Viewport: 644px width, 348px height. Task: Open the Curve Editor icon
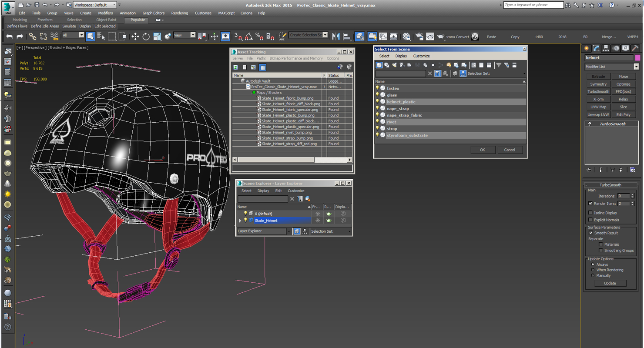tap(383, 37)
